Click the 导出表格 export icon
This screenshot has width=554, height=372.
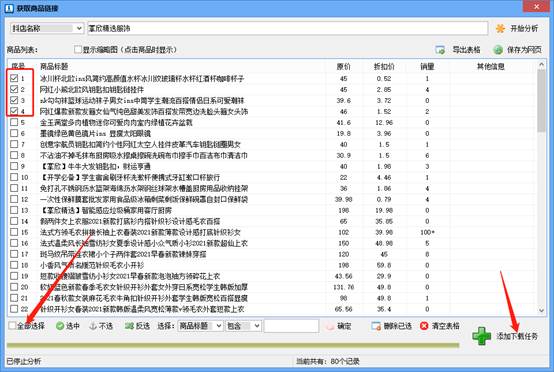(440, 50)
